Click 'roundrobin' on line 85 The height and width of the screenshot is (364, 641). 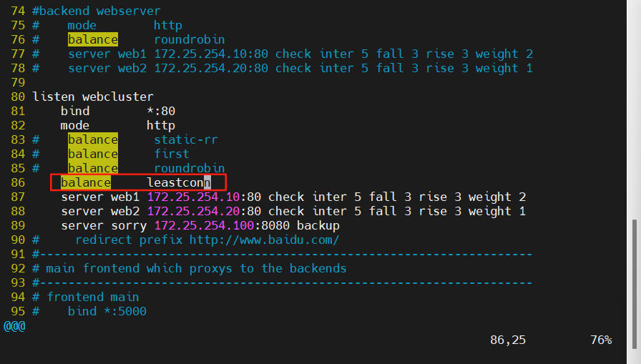190,168
